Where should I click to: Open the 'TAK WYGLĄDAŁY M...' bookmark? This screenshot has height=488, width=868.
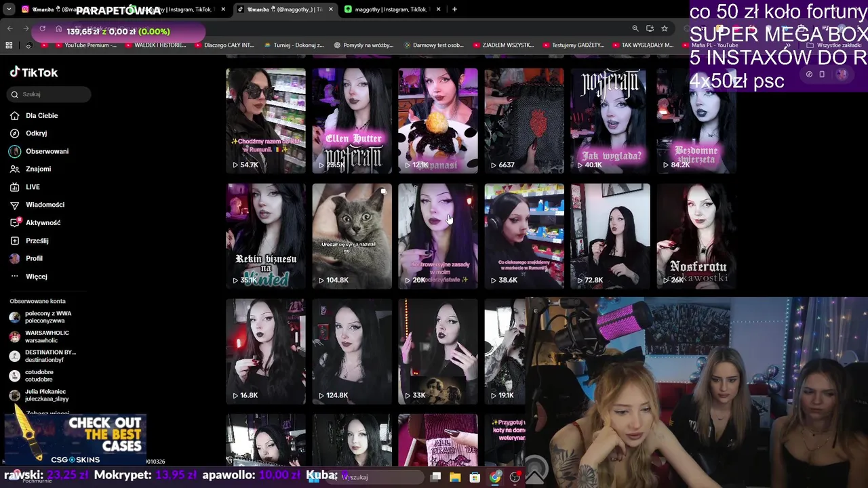click(642, 45)
